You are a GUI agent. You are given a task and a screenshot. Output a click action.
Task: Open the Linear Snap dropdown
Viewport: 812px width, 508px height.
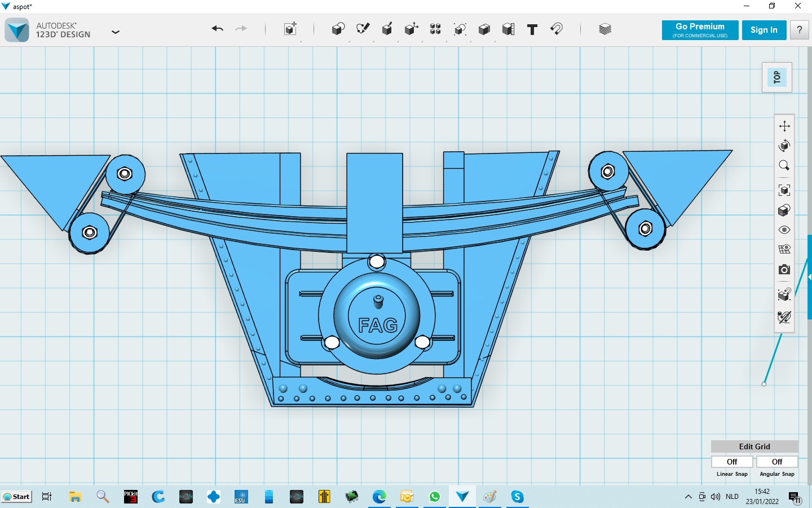point(732,462)
